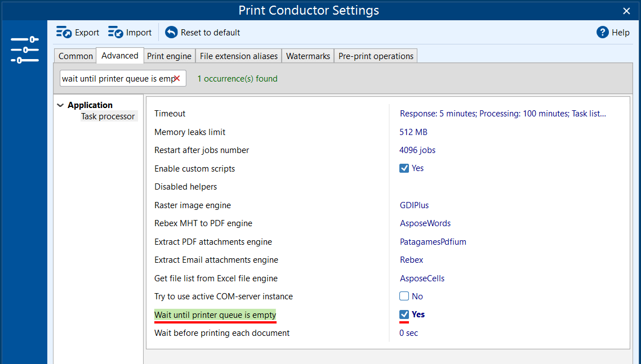Click the Export icon in toolbar
Screen dimensions: 641x364
(x=64, y=33)
